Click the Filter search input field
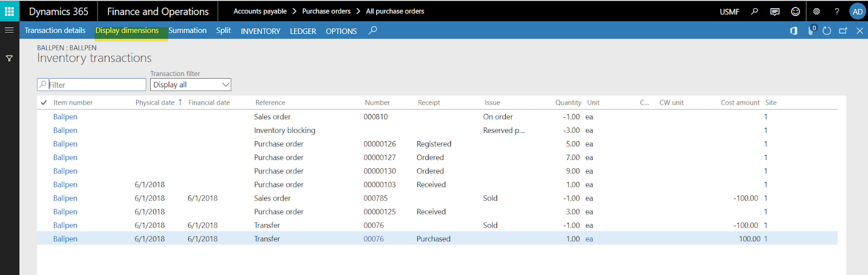This screenshot has width=868, height=275. pyautogui.click(x=95, y=85)
